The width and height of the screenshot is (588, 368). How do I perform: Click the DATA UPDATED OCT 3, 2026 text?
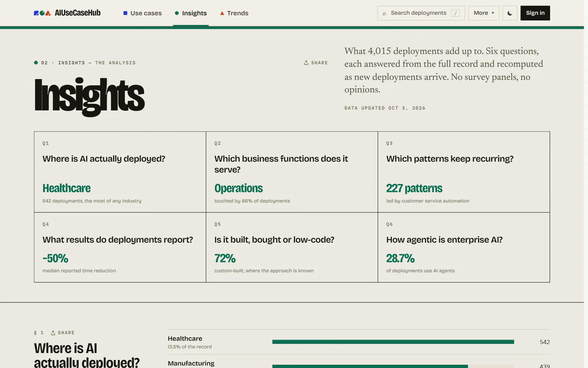(385, 108)
